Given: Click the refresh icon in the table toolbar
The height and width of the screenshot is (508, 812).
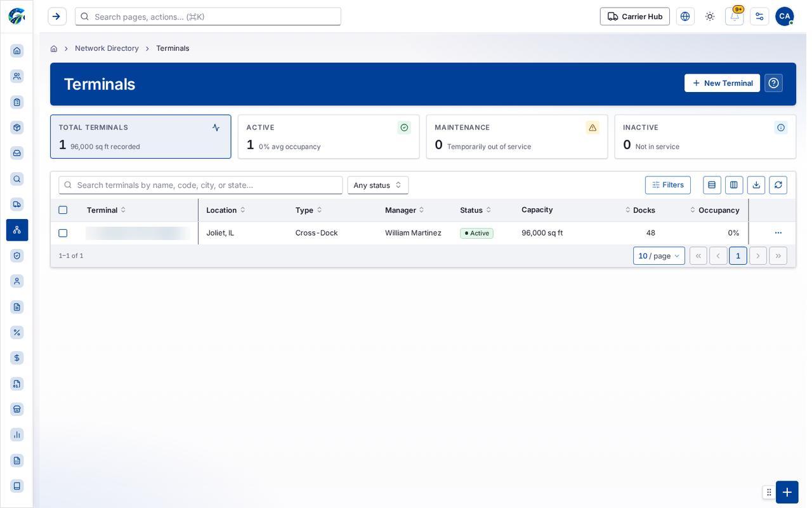Looking at the screenshot, I should (x=778, y=185).
